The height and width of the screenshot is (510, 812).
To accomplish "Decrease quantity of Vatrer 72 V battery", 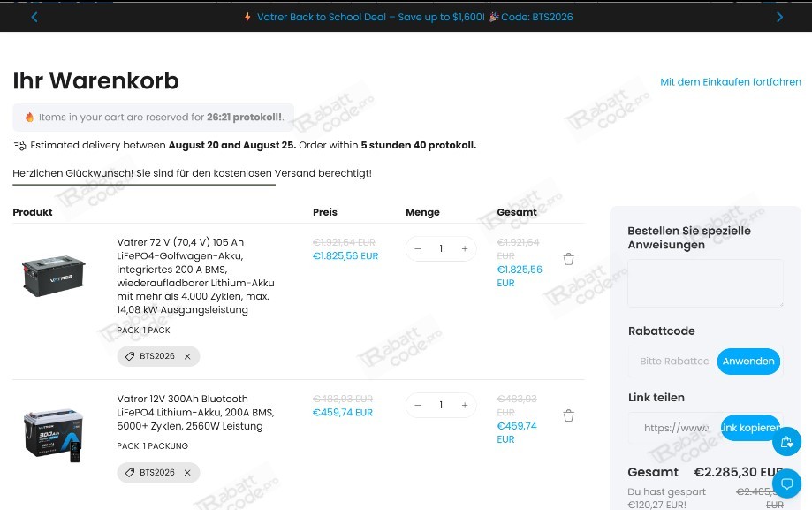I will click(417, 248).
